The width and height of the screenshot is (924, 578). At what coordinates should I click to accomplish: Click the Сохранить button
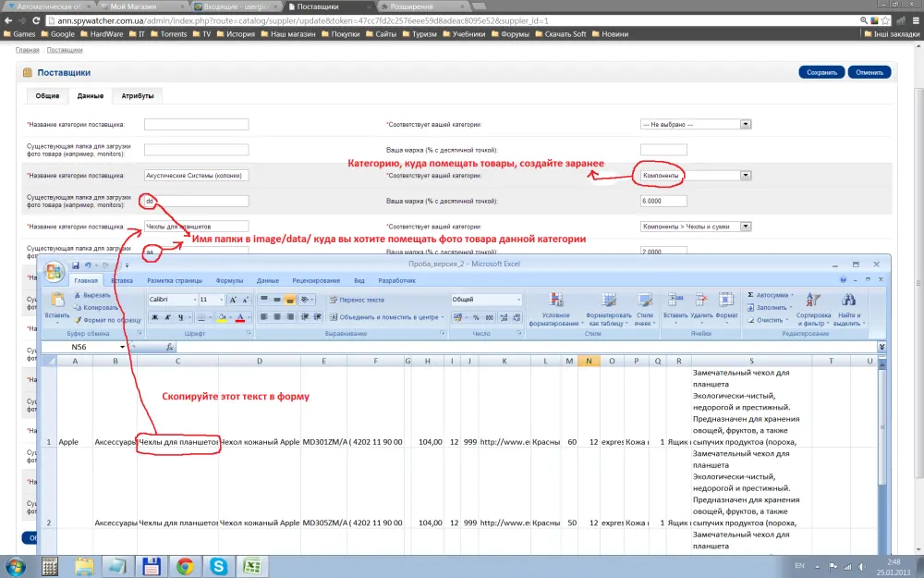pos(821,72)
